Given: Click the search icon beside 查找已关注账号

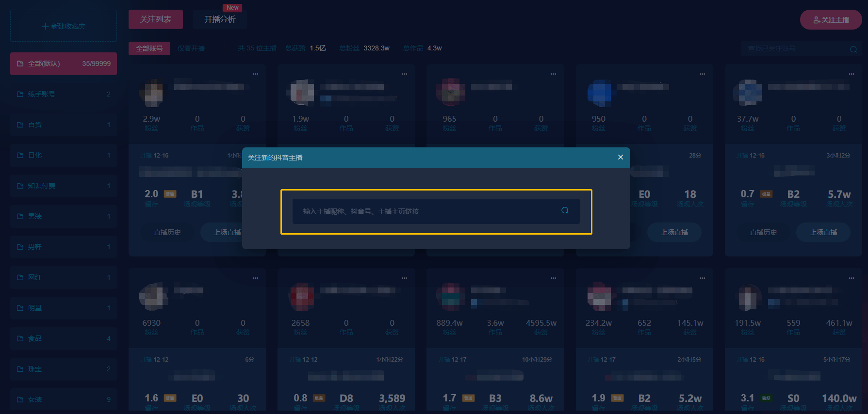Looking at the screenshot, I should pos(853,49).
